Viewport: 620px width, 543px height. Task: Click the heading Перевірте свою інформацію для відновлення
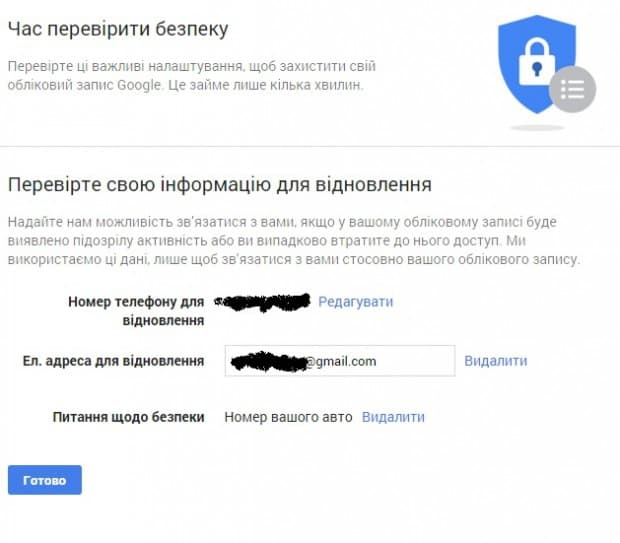pyautogui.click(x=219, y=185)
